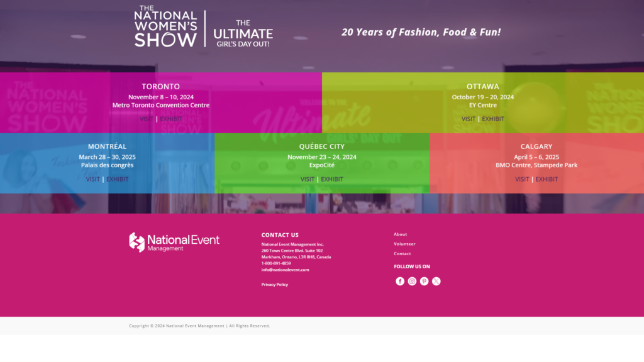Click VISIT under Calgary

(x=522, y=179)
